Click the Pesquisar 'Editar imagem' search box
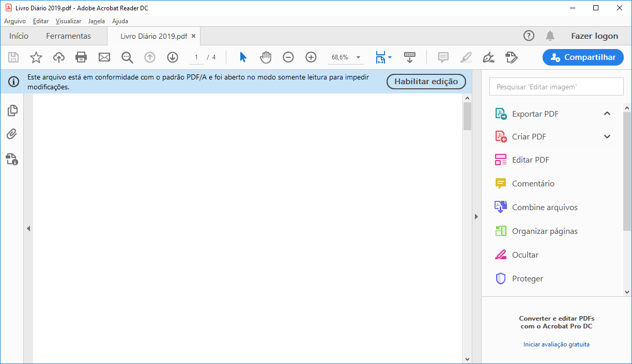 557,87
